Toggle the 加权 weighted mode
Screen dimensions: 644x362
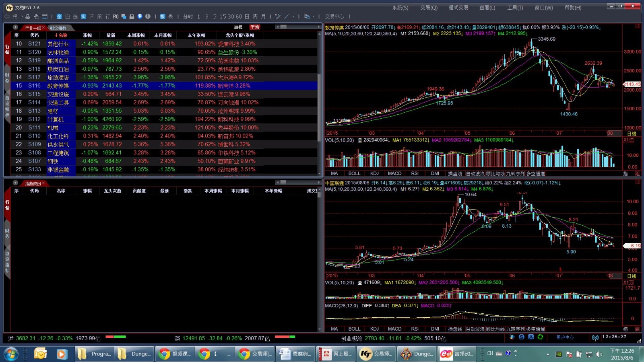point(238,27)
